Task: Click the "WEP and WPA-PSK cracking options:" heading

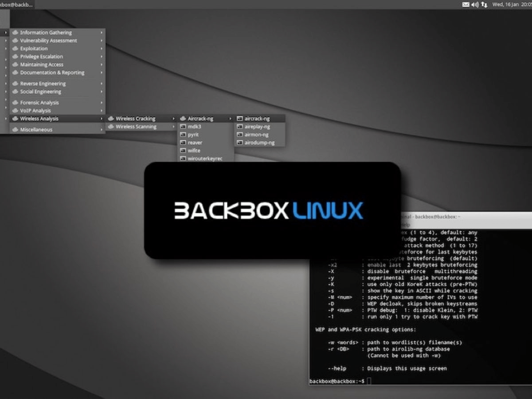Action: [365, 330]
